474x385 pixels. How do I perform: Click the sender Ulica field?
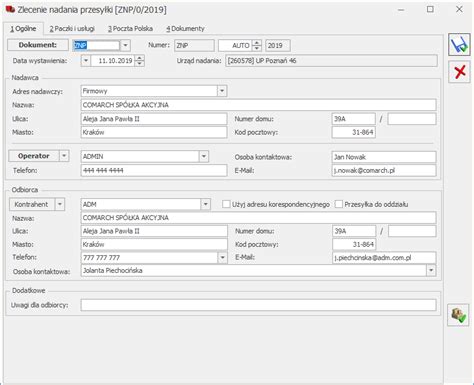[x=154, y=119]
